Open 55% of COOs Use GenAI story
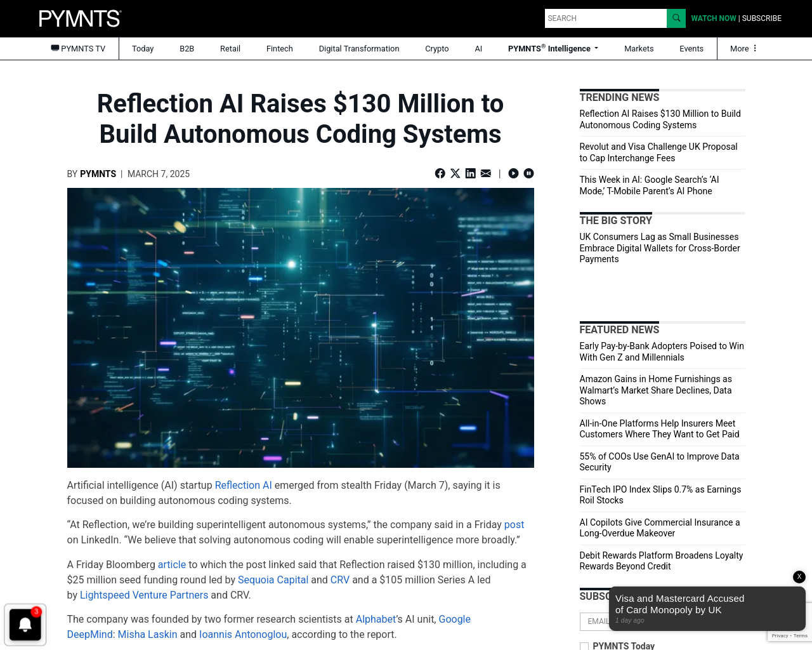 click(x=660, y=461)
